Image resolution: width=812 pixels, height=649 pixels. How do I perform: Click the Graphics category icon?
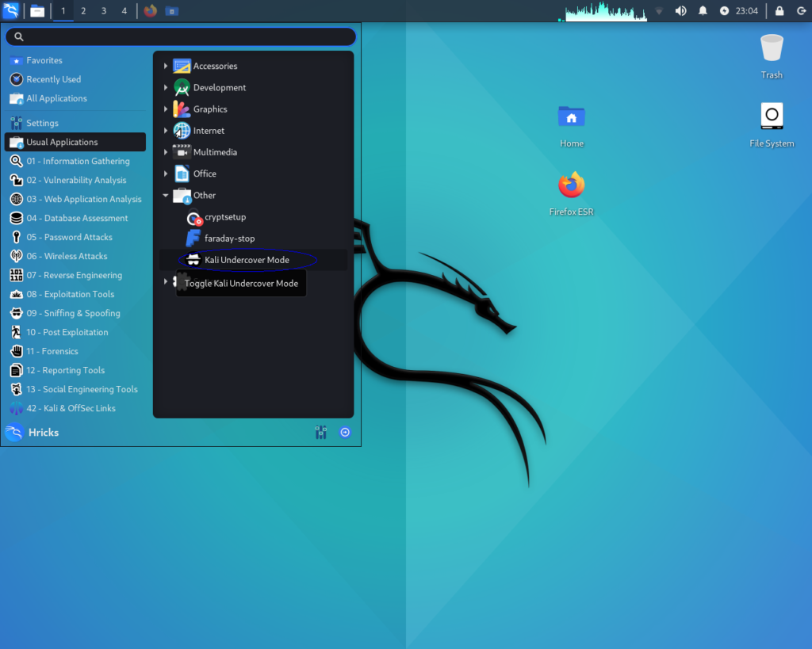[x=182, y=109]
